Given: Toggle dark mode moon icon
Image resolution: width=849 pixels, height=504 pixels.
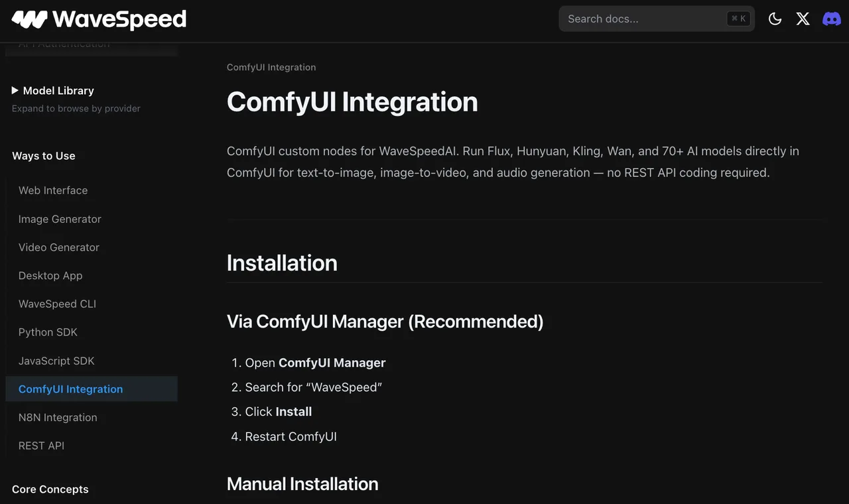Looking at the screenshot, I should 775,19.
